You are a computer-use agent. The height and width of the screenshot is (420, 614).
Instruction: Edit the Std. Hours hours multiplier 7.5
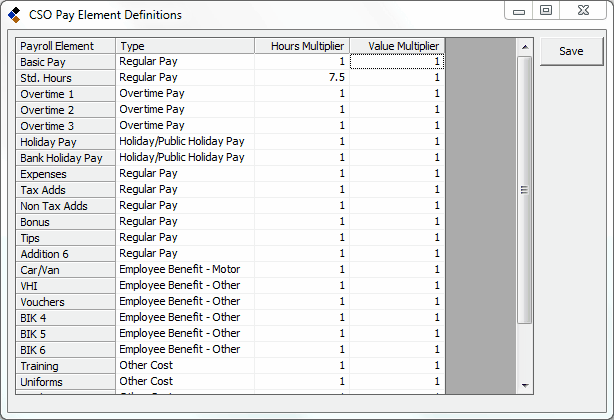click(299, 78)
